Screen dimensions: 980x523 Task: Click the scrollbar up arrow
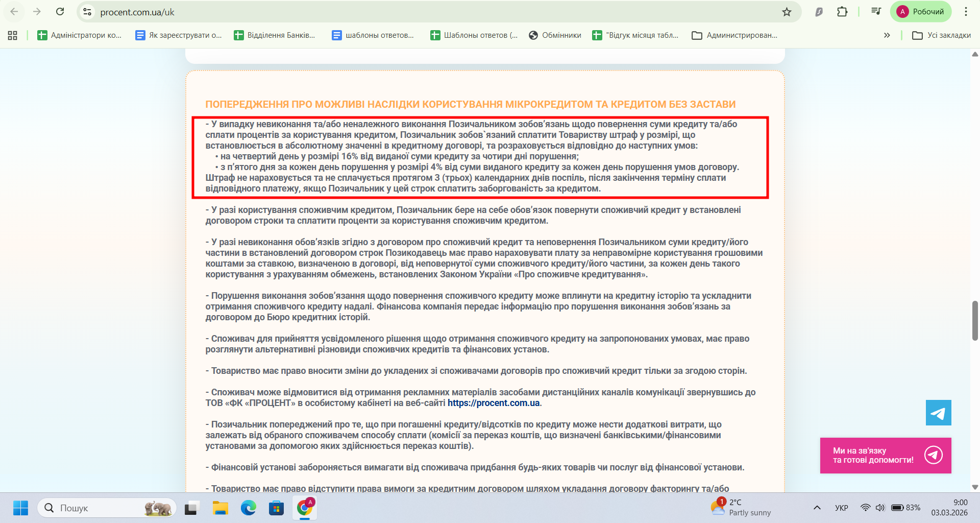tap(975, 54)
